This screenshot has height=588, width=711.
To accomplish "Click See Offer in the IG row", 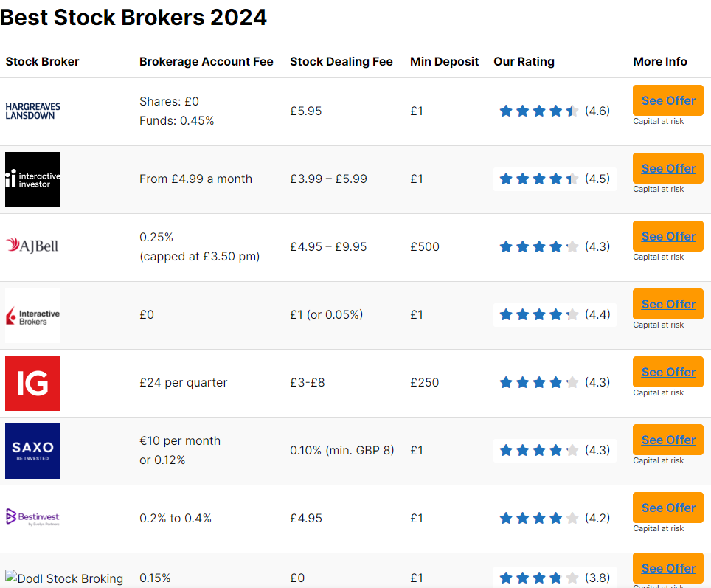I will pos(668,372).
